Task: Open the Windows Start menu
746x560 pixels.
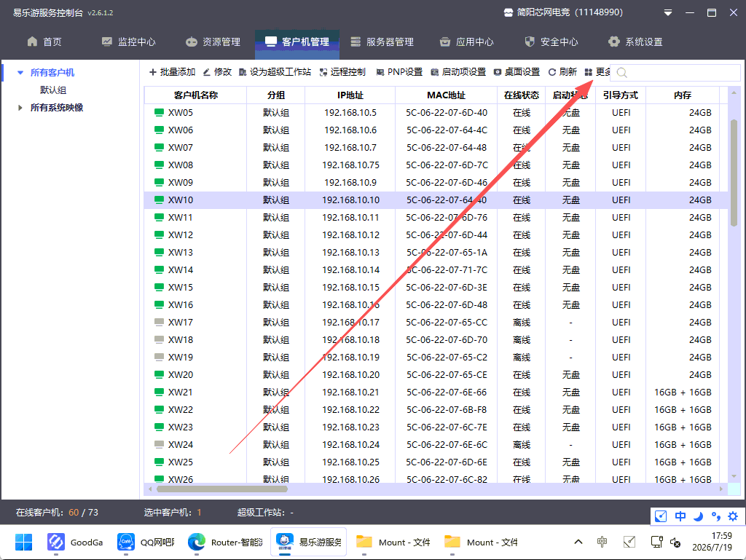Action: click(x=23, y=543)
